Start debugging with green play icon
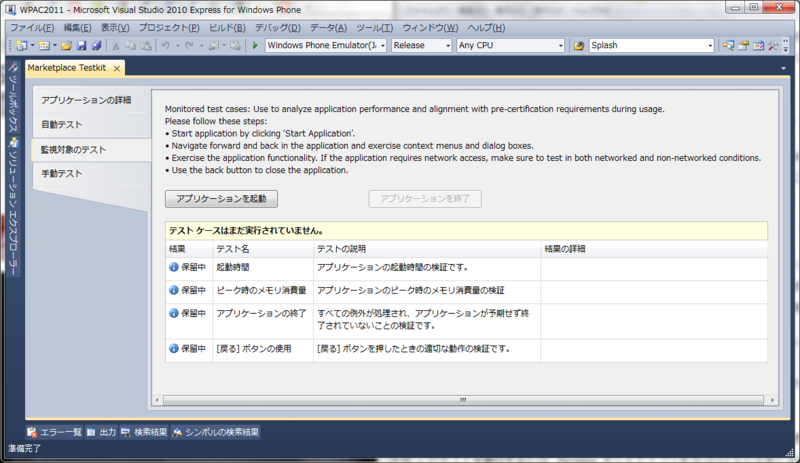The image size is (800, 463). coord(255,45)
